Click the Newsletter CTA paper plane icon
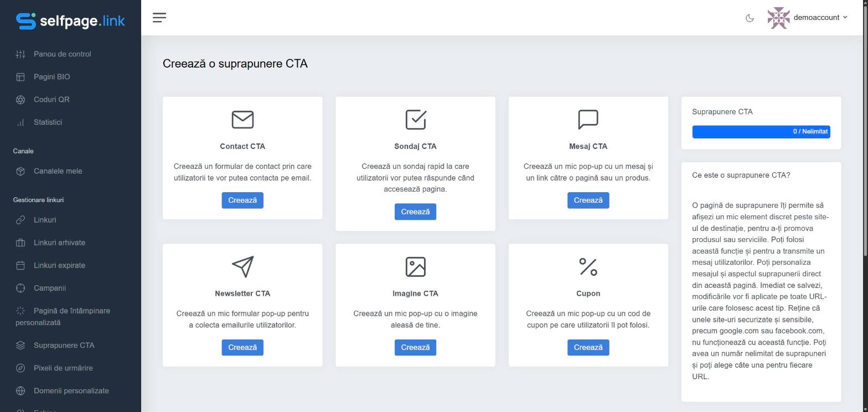This screenshot has height=412, width=868. tap(243, 266)
